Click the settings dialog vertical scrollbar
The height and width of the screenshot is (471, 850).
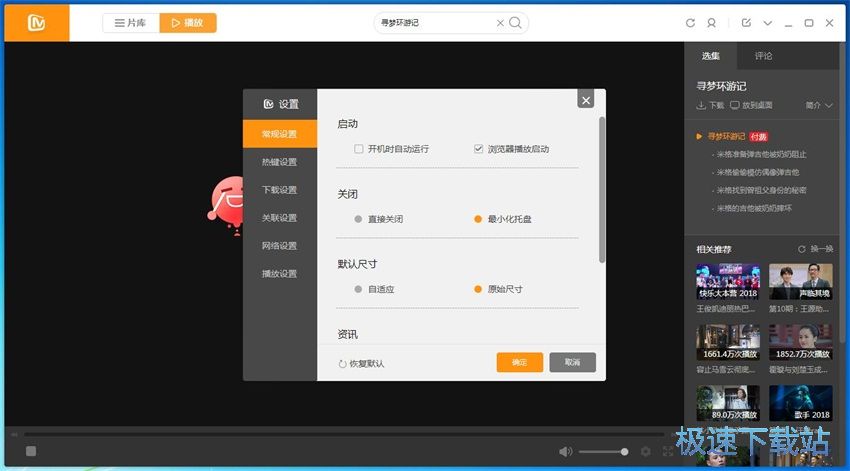602,190
